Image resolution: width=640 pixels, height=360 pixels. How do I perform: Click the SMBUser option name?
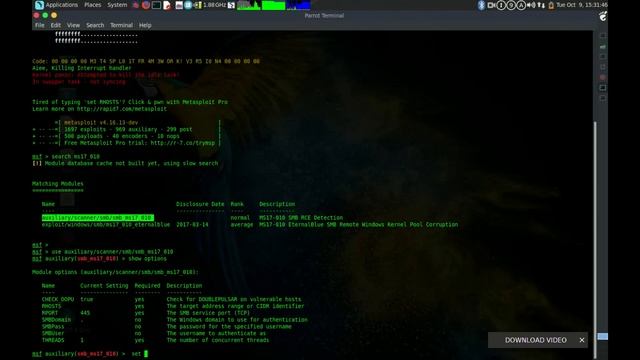point(53,333)
